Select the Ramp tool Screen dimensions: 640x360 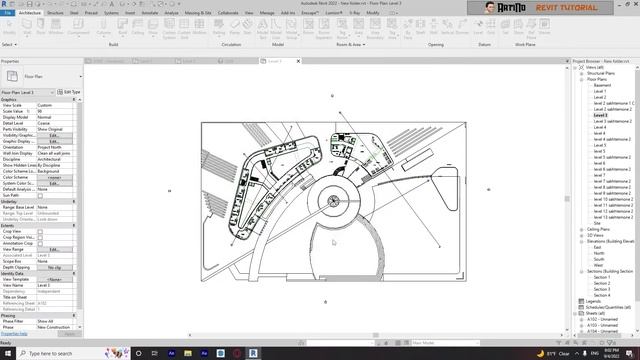235,27
